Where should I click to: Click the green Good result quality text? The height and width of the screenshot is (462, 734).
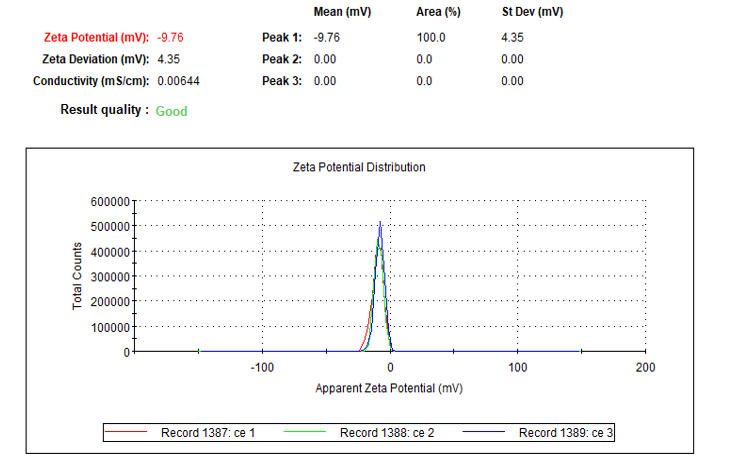coord(171,111)
